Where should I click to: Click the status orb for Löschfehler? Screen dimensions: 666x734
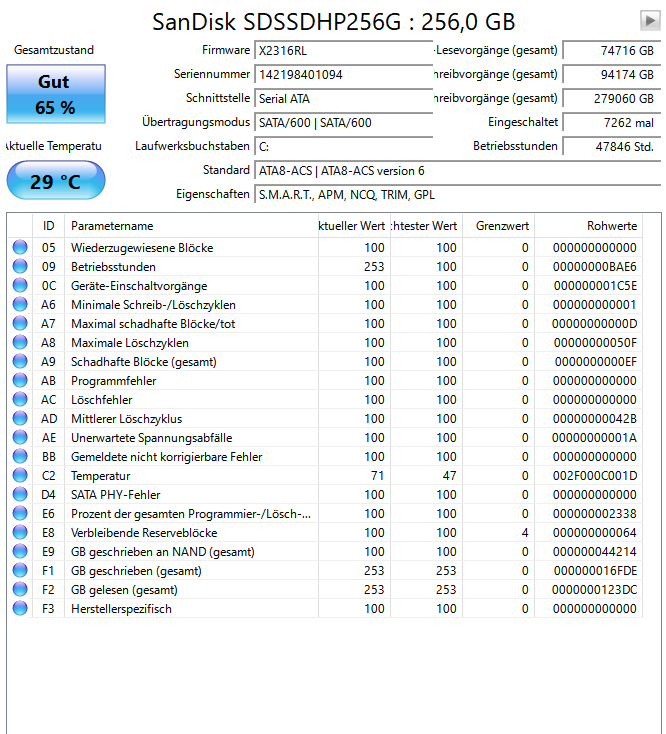[20, 399]
